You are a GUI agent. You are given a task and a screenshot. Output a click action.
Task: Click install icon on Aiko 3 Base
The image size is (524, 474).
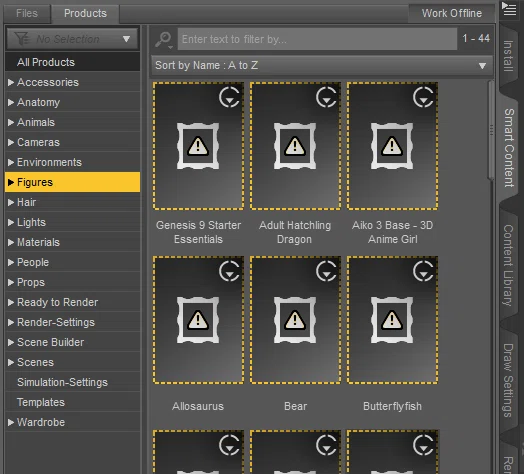pyautogui.click(x=423, y=97)
